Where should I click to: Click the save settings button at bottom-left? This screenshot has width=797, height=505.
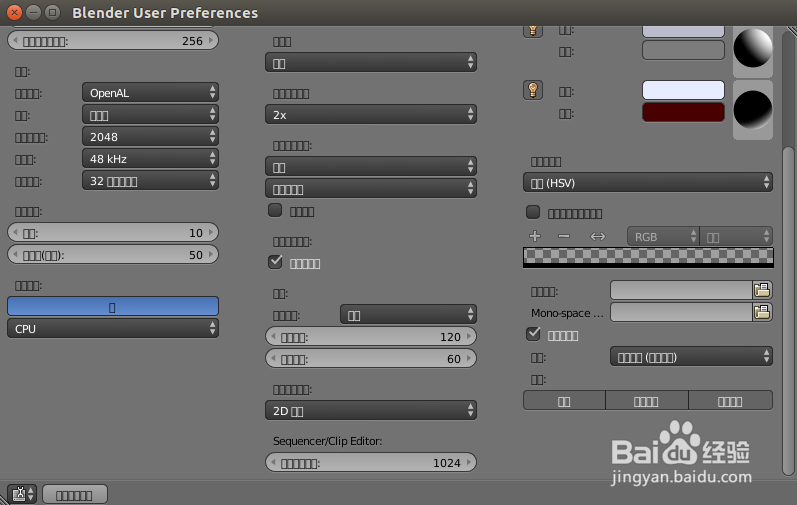tap(75, 494)
